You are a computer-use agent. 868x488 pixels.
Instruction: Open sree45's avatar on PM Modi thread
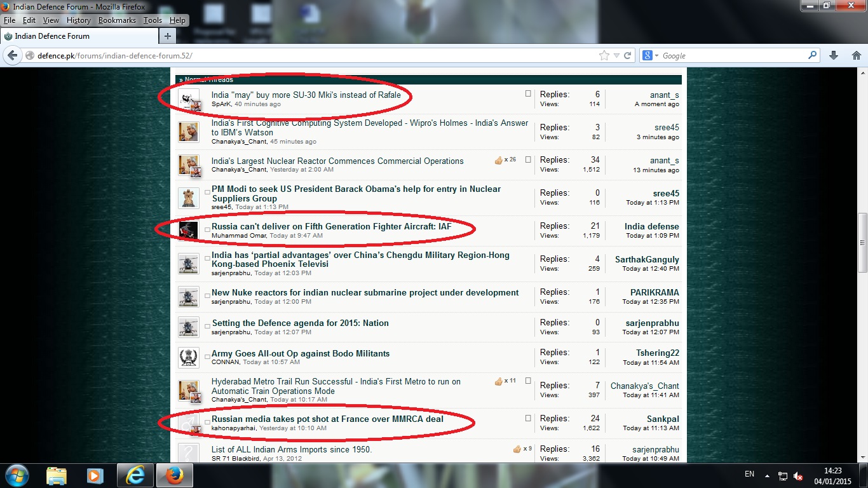pyautogui.click(x=189, y=198)
